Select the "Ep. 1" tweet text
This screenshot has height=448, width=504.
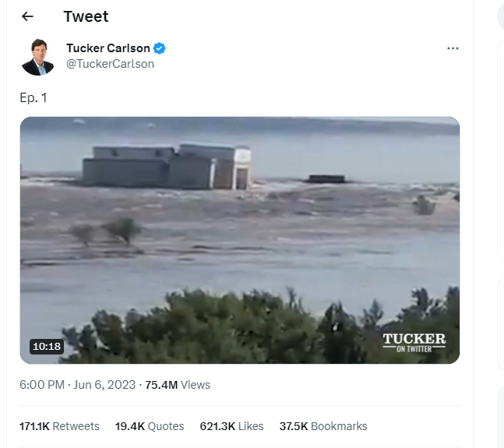[x=33, y=97]
